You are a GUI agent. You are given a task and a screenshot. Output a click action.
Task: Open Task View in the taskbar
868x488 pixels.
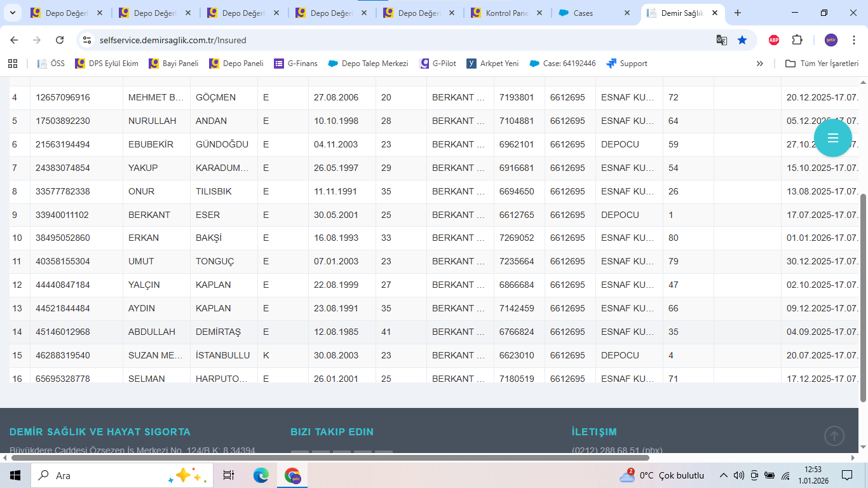coord(229,475)
